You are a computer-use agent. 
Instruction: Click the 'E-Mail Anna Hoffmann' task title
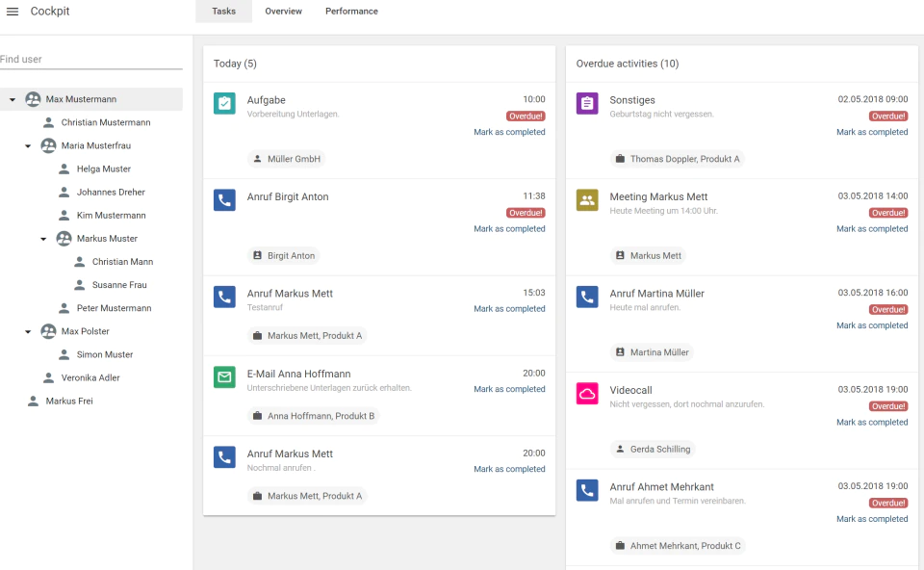[x=298, y=374]
